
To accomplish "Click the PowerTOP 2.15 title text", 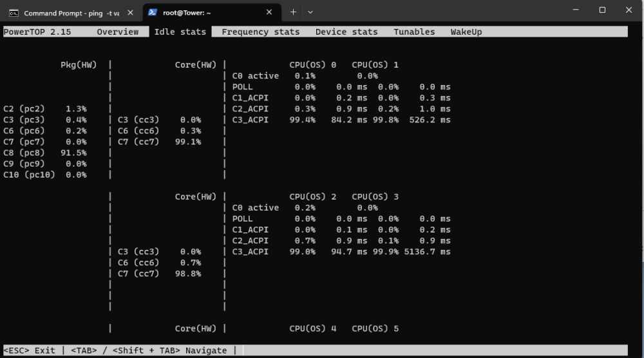I will coord(37,32).
